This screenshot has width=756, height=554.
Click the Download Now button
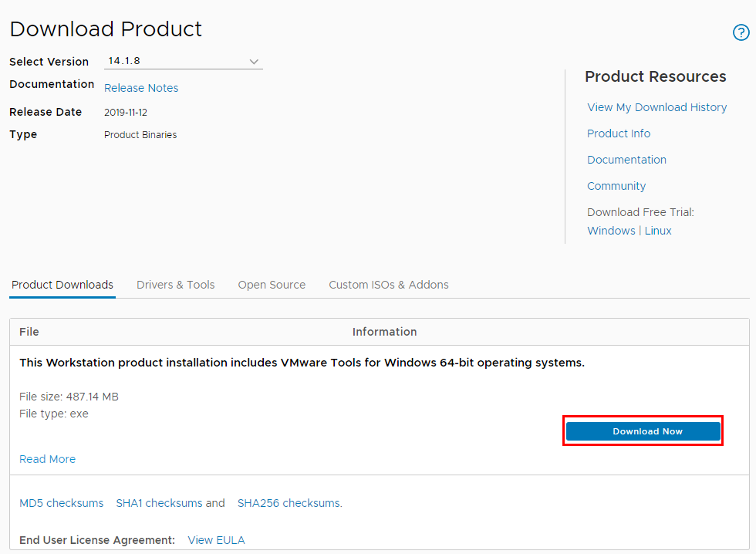[x=643, y=431]
